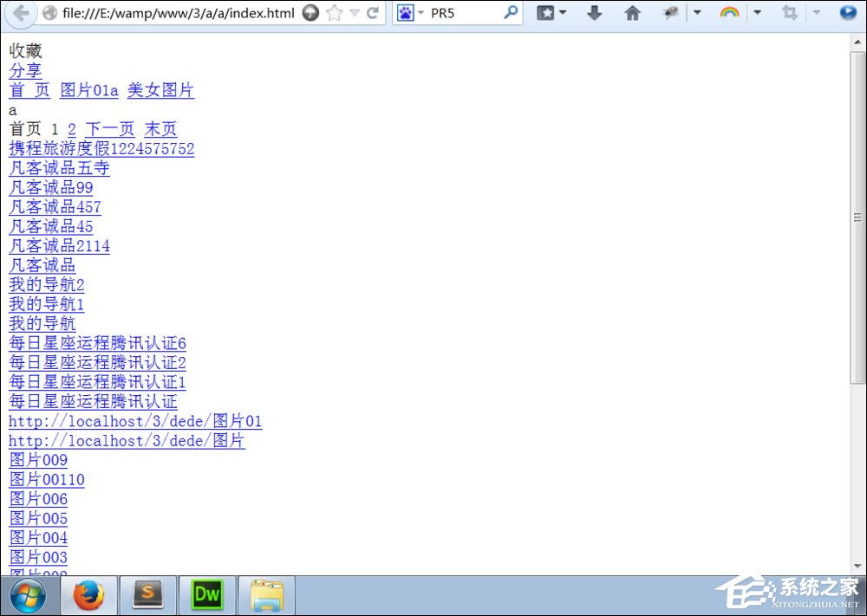Open the rainbow extension icon on the toolbar
Viewport: 867px width, 616px height.
(730, 13)
